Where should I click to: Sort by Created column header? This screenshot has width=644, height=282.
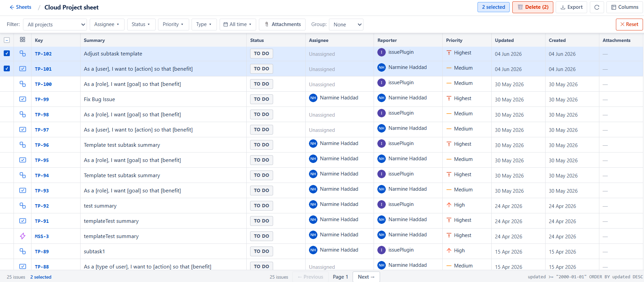coord(557,40)
